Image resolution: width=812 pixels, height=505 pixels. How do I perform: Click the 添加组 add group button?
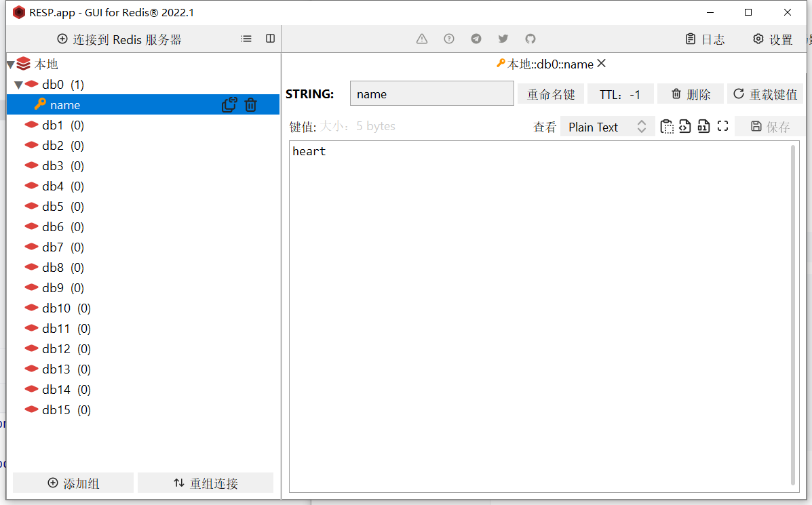(x=73, y=483)
